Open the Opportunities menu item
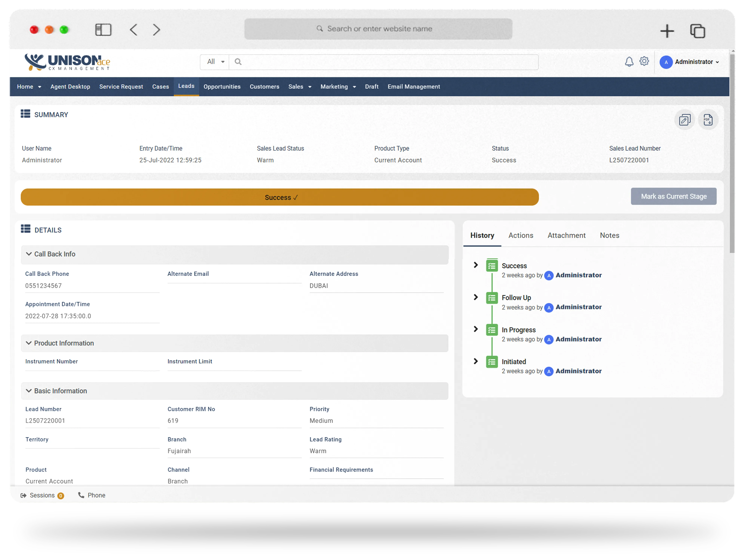Screen dimensions: 756x560 [x=222, y=87]
